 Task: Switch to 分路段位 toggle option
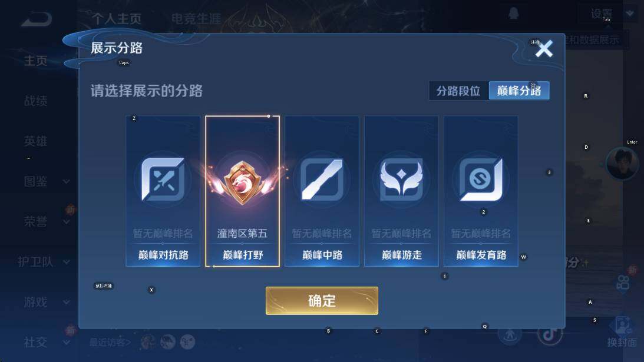coord(458,91)
